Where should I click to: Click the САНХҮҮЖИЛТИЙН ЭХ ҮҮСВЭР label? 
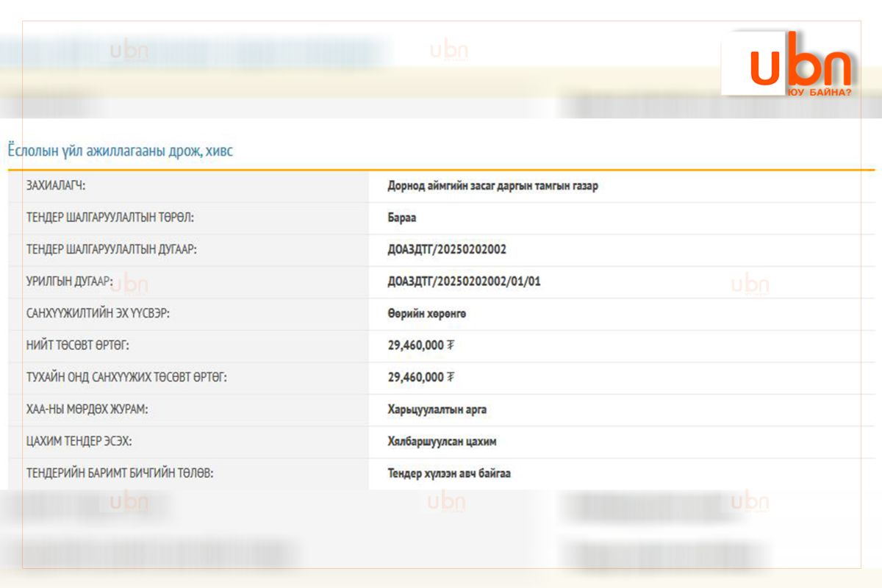coord(98,313)
